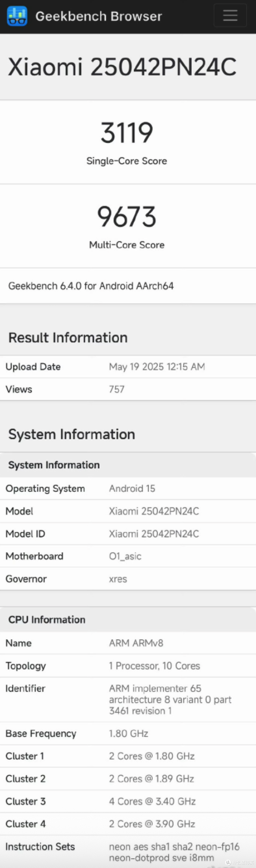Click Cluster 1 value 2 Cores @ 1.80 GHz

coord(152,756)
